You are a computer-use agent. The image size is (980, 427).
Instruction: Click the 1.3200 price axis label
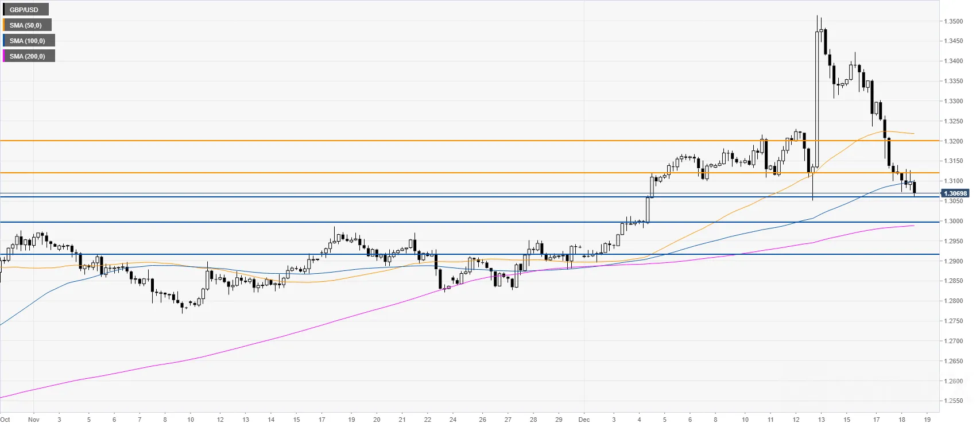(954, 141)
